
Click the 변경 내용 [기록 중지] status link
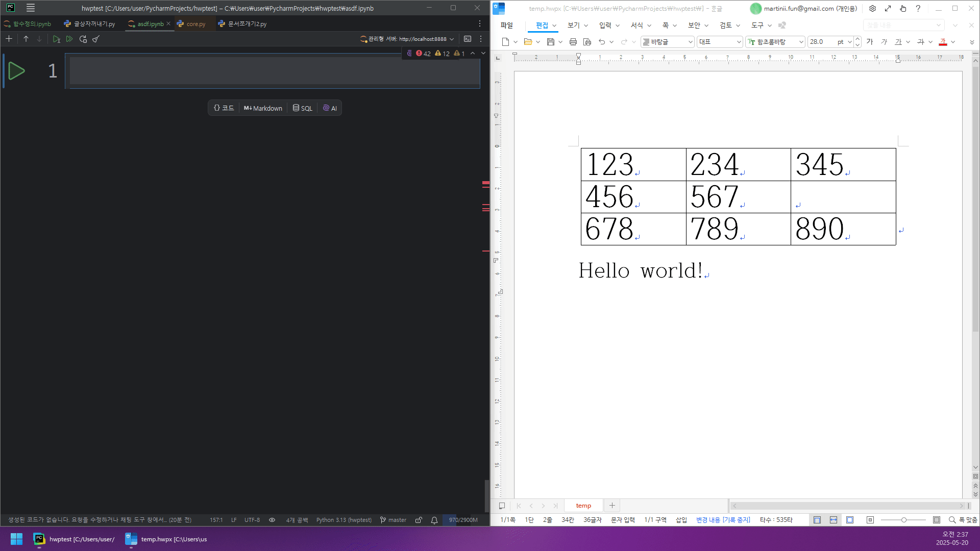(723, 520)
